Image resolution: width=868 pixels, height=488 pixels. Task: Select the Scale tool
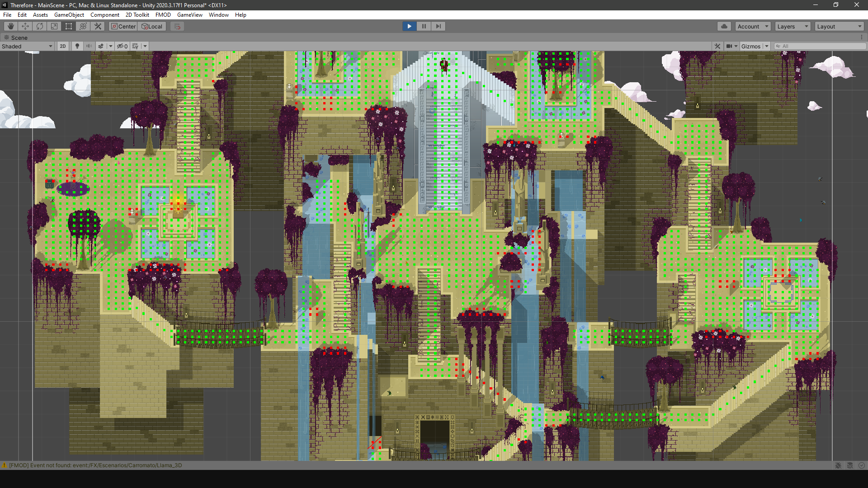tap(54, 26)
